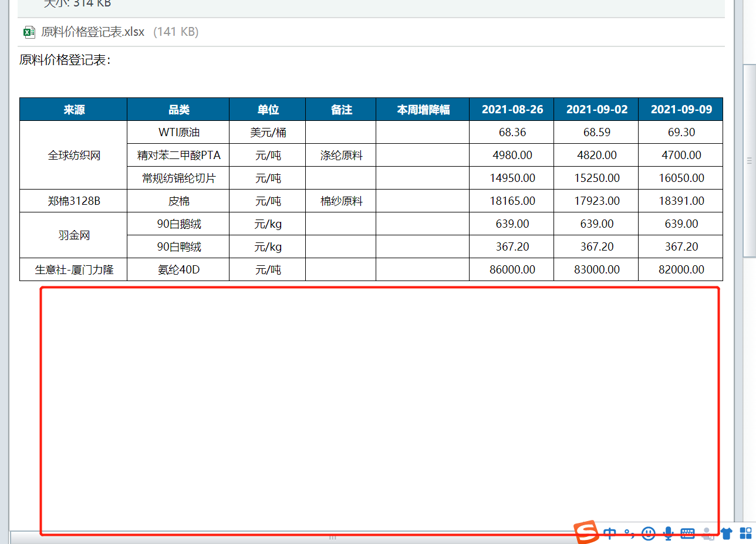Click the value 18165.00
The image size is (756, 544).
coord(512,201)
